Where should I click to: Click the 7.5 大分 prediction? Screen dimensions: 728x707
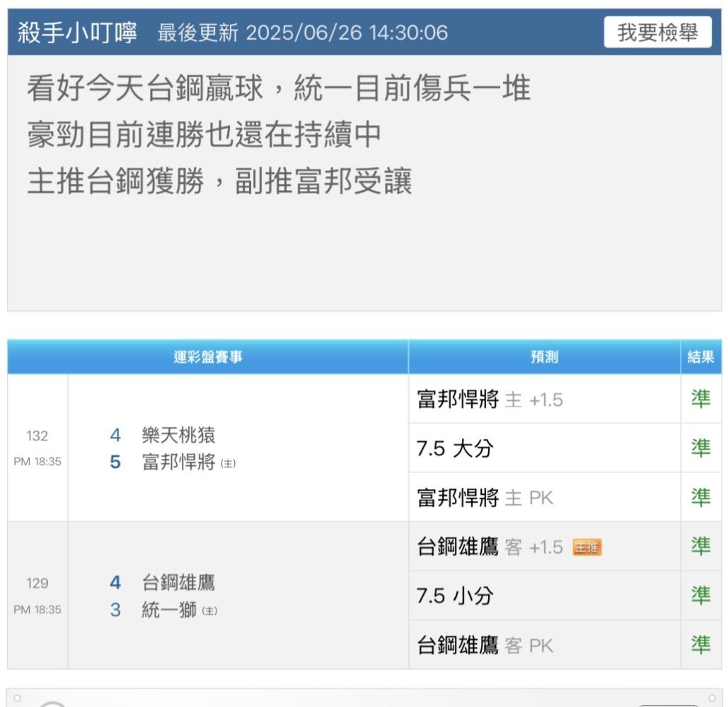click(x=455, y=448)
